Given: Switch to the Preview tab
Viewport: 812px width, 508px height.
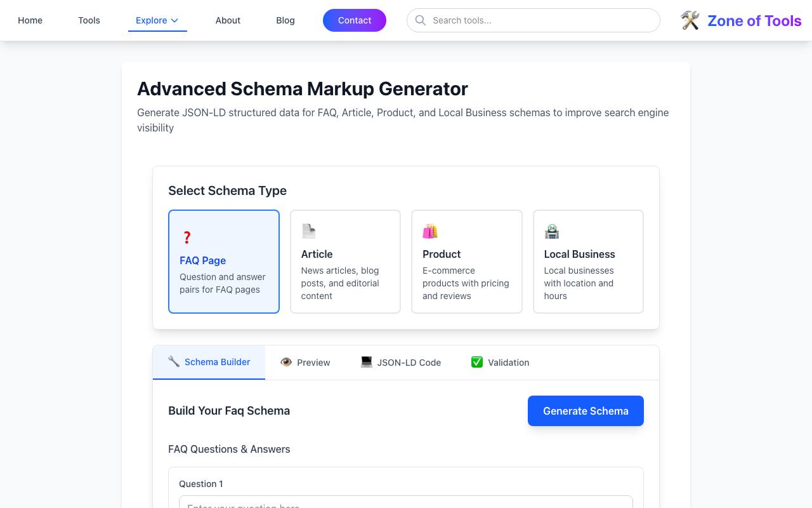Looking at the screenshot, I should point(305,363).
